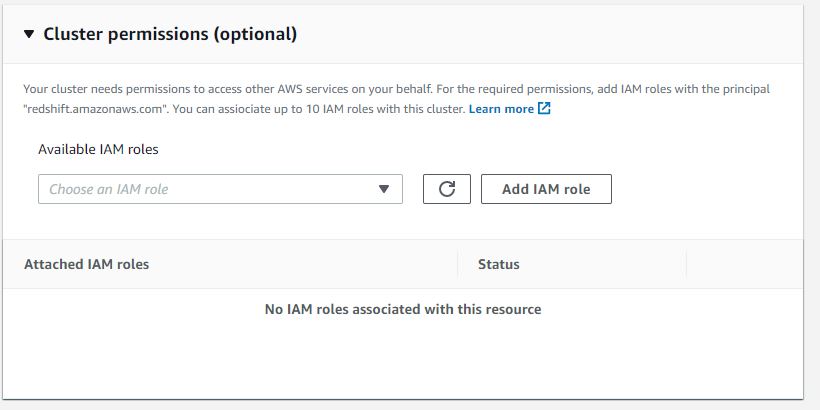Click the "redshift.amazonaws.com" principal text
Image resolution: width=820 pixels, height=410 pixels.
point(85,109)
